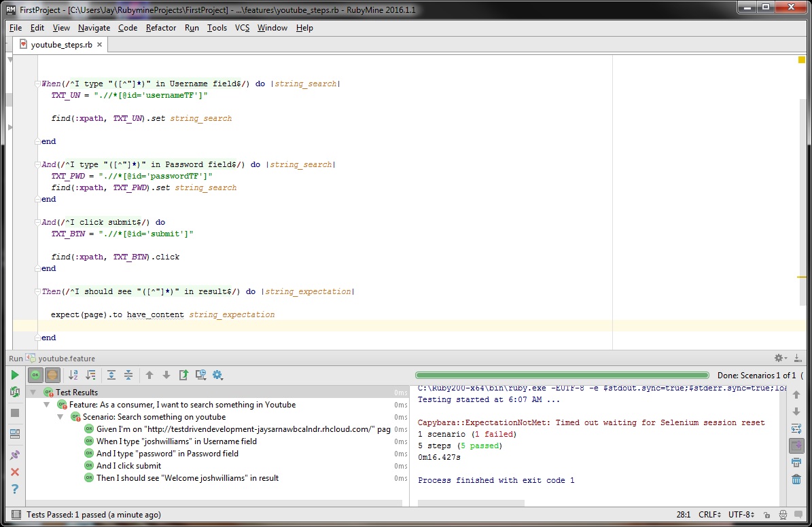Click the Stop process square icon
The image size is (812, 527).
click(x=15, y=413)
